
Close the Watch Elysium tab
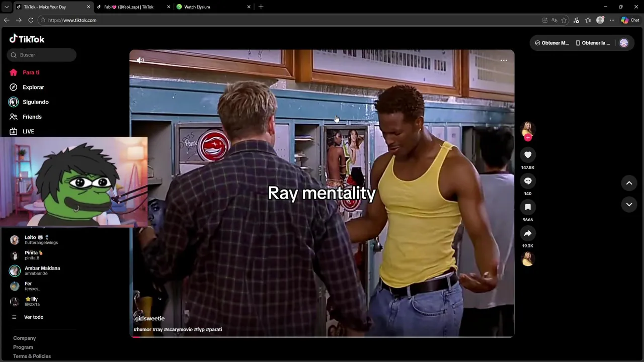249,7
